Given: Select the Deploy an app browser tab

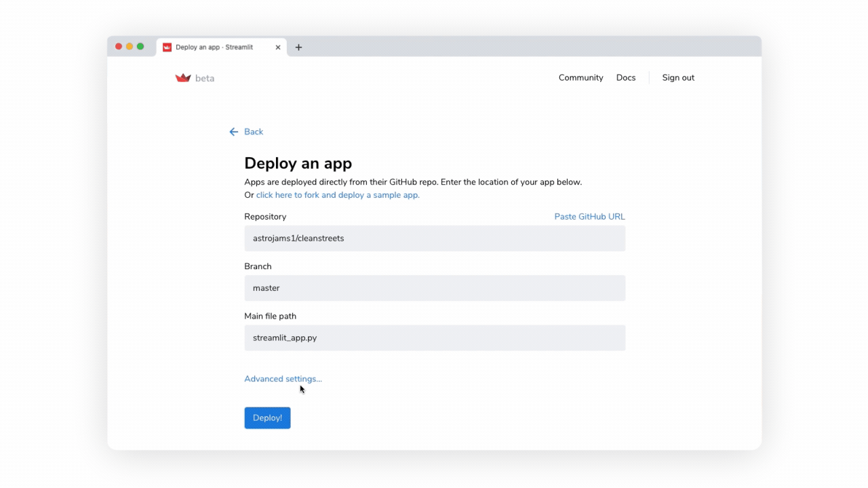Looking at the screenshot, I should point(222,47).
